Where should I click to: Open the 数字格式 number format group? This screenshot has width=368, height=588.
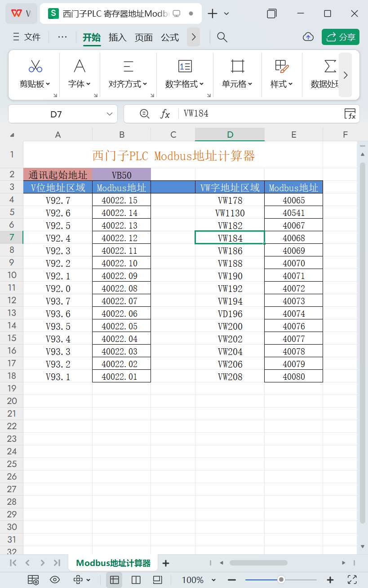tap(185, 66)
